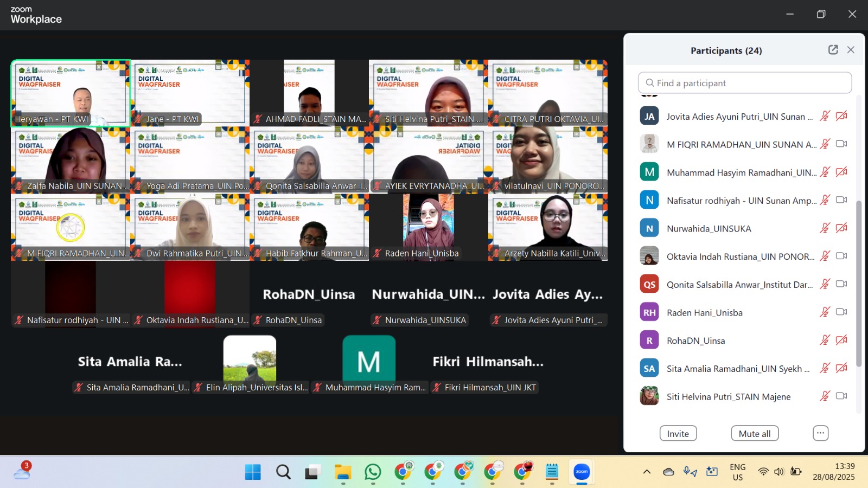Screen dimensions: 868x488
Task: Open WhatsApp from the taskbar
Action: click(373, 472)
